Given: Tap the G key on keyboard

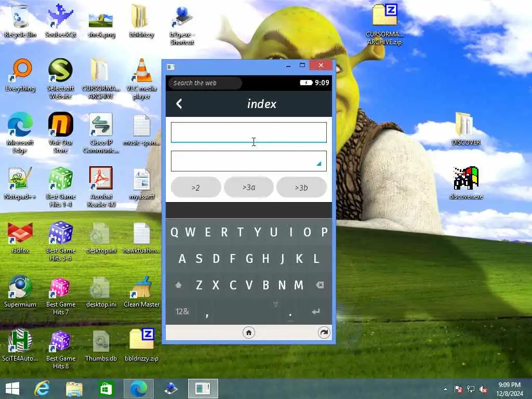Looking at the screenshot, I should pyautogui.click(x=249, y=259).
